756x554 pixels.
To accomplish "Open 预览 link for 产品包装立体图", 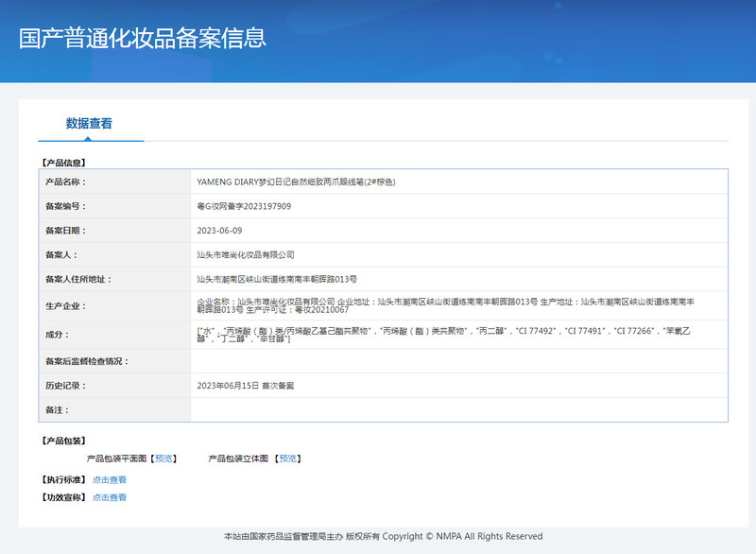I will [x=288, y=459].
